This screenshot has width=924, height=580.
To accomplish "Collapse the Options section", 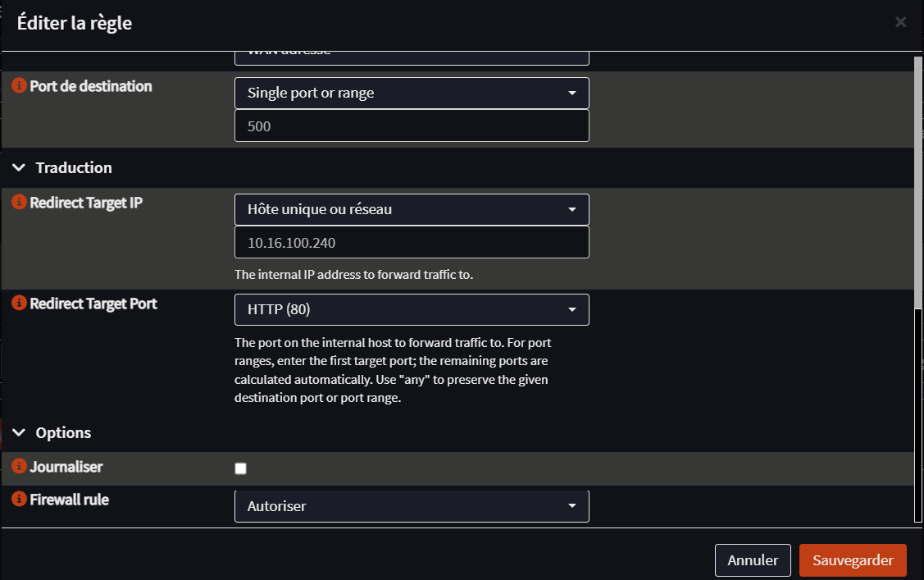I will 19,432.
